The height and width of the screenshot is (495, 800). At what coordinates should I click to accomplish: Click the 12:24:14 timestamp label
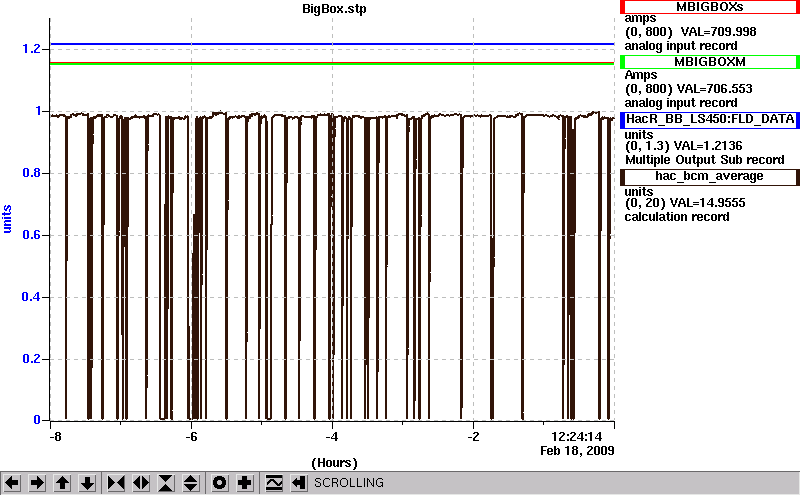coord(577,437)
